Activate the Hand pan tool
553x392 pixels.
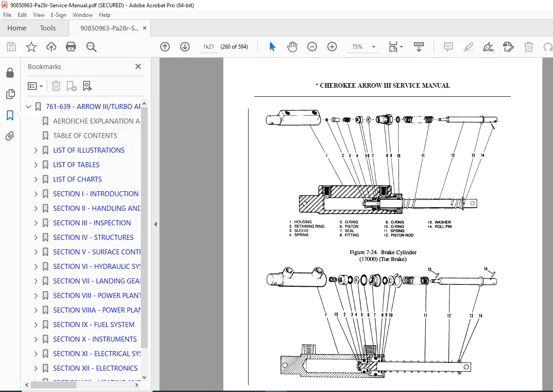click(292, 47)
